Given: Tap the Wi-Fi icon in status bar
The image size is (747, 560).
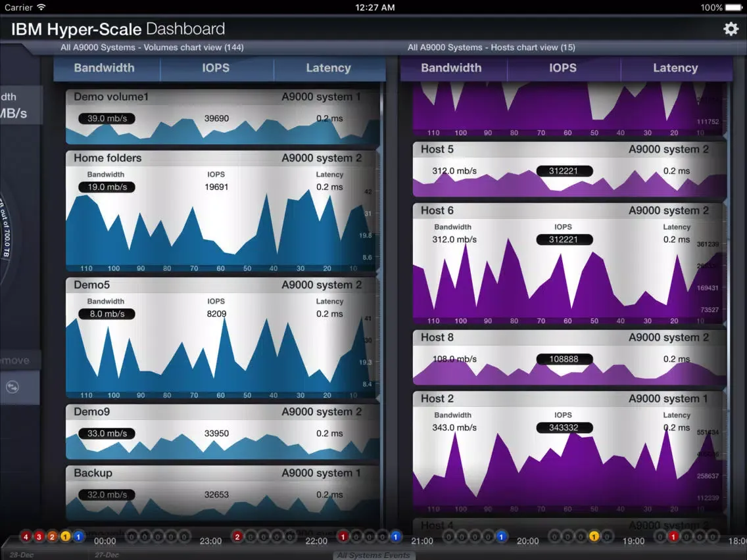Looking at the screenshot, I should click(x=41, y=7).
